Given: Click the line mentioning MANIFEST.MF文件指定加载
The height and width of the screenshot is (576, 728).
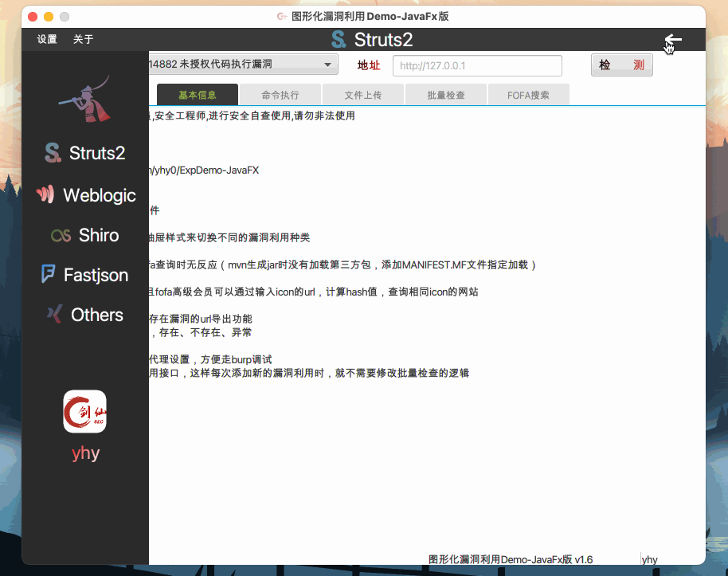Looking at the screenshot, I should click(342, 264).
